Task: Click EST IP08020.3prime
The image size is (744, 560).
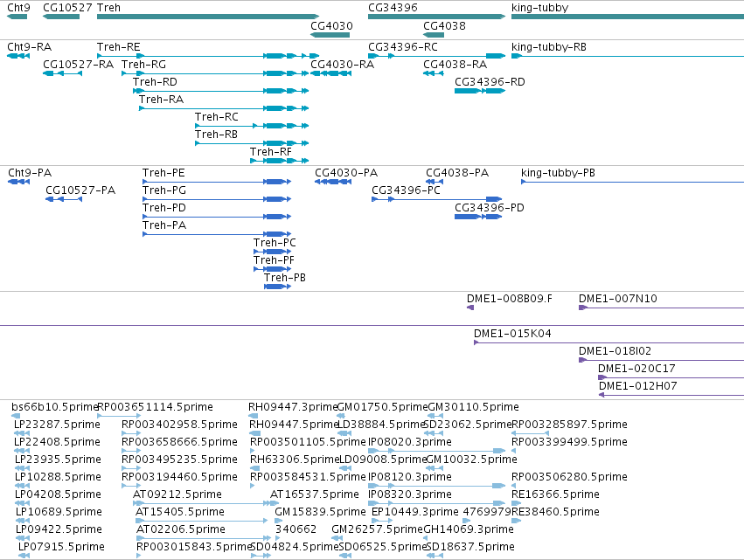Action: (437, 451)
